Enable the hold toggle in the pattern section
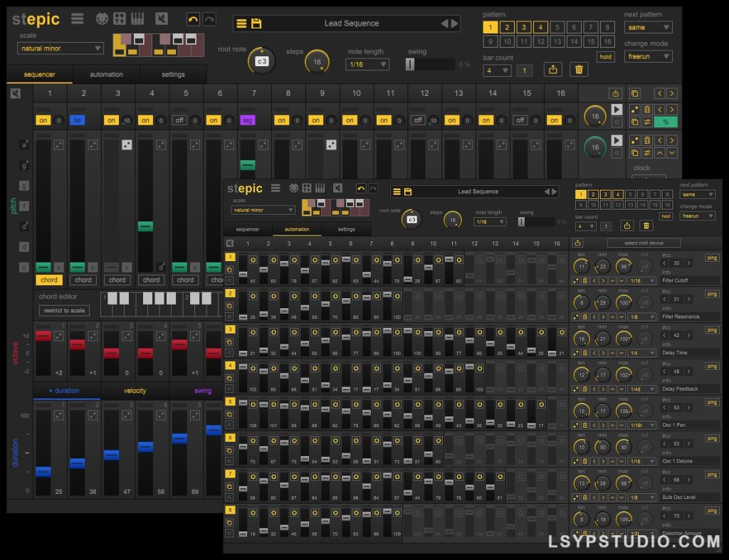 click(x=605, y=56)
